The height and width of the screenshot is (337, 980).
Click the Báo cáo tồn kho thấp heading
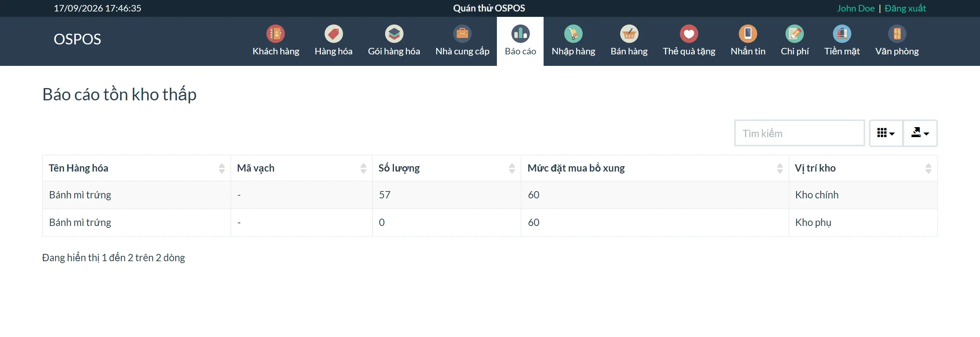pos(119,95)
